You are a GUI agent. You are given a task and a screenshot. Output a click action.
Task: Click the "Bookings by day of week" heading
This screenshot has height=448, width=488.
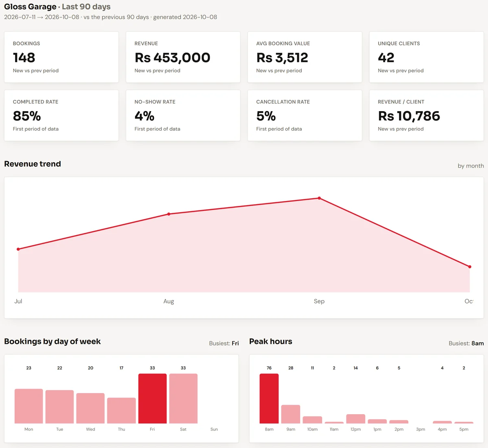52,342
